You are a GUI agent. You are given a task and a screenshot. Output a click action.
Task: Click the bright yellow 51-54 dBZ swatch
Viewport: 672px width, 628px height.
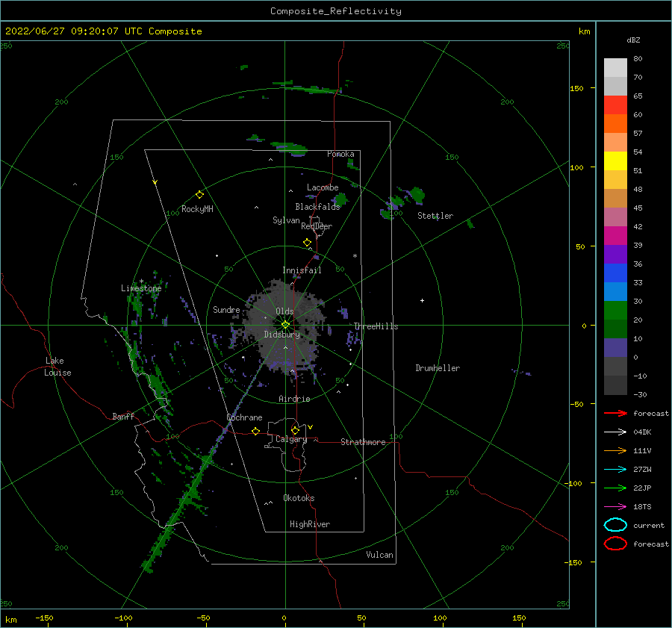tap(615, 161)
